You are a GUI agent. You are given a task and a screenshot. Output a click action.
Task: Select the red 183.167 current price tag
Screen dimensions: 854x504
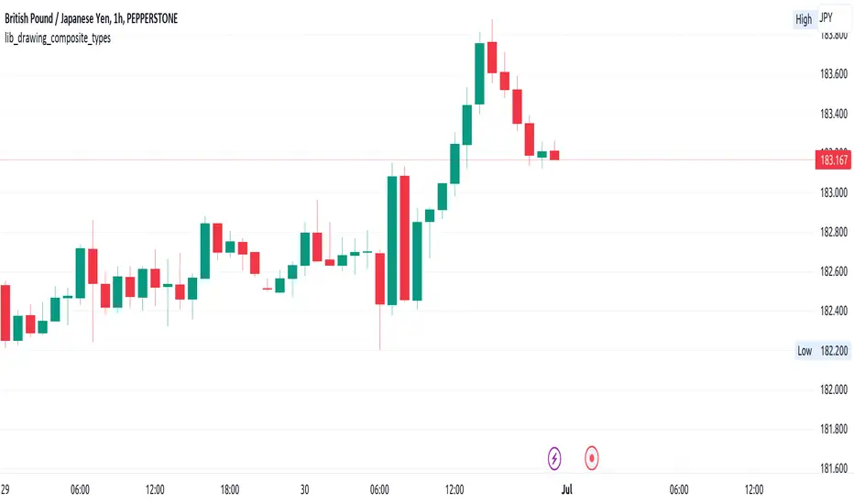tap(831, 160)
